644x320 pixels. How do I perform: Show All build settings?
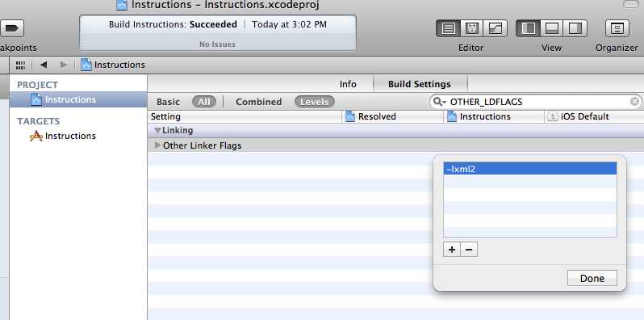coord(204,102)
